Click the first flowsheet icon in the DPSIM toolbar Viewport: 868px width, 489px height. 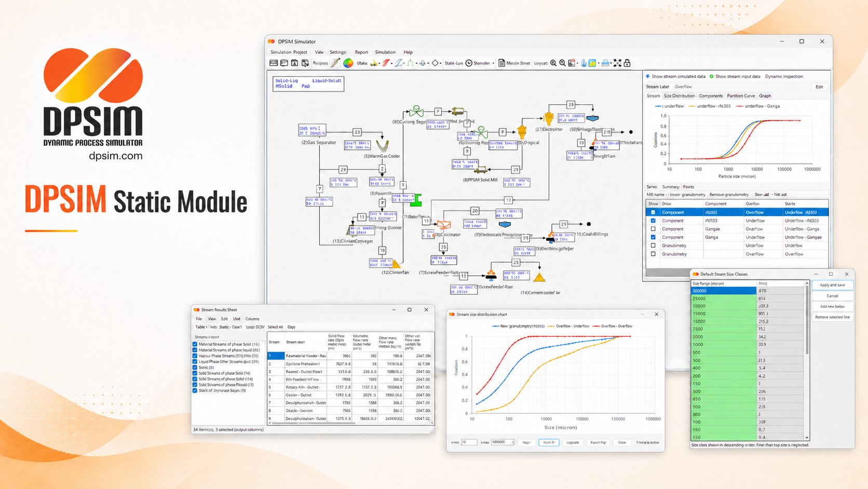[x=274, y=63]
